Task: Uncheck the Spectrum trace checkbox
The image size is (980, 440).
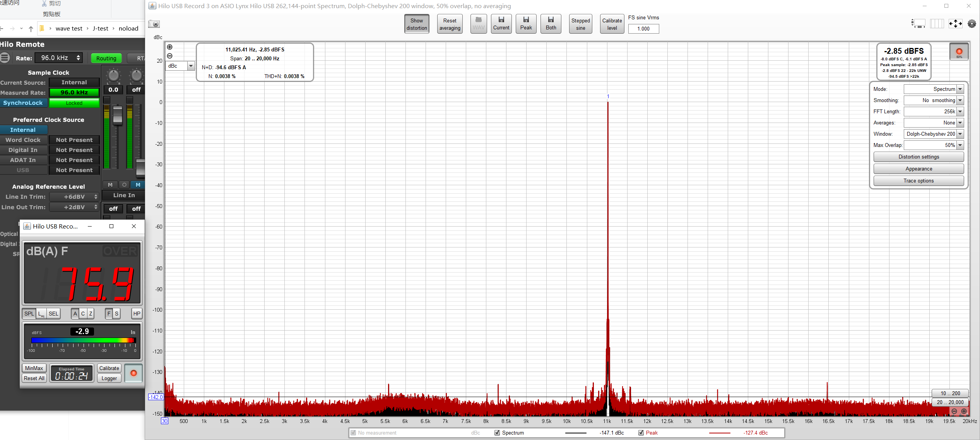Action: (497, 433)
